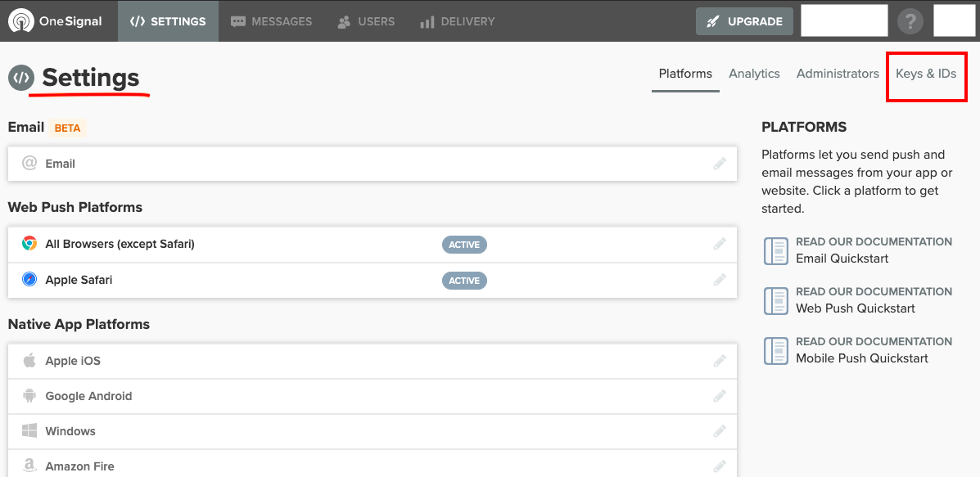Image resolution: width=980 pixels, height=477 pixels.
Task: Click the pencil edit icon for Email
Action: 720,164
